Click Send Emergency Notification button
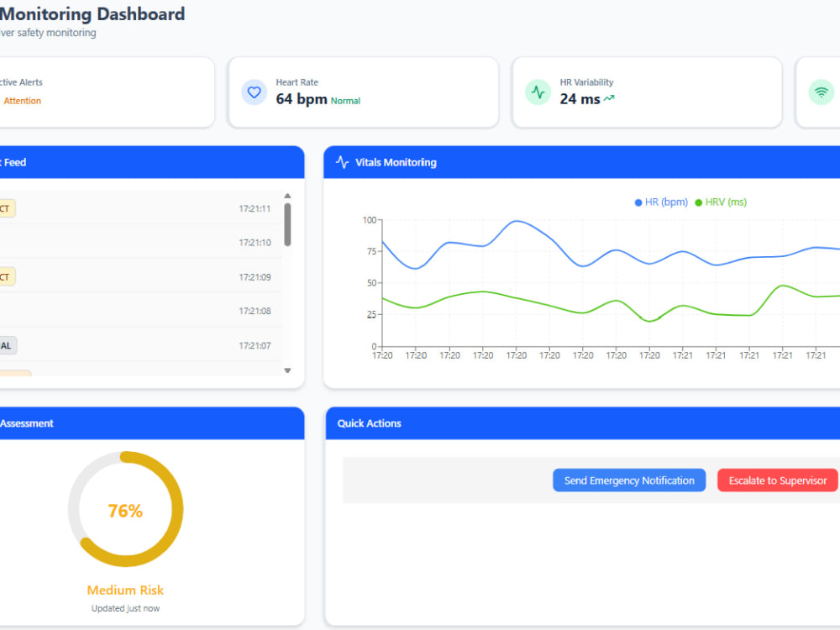Viewport: 840px width, 630px height. pos(629,480)
